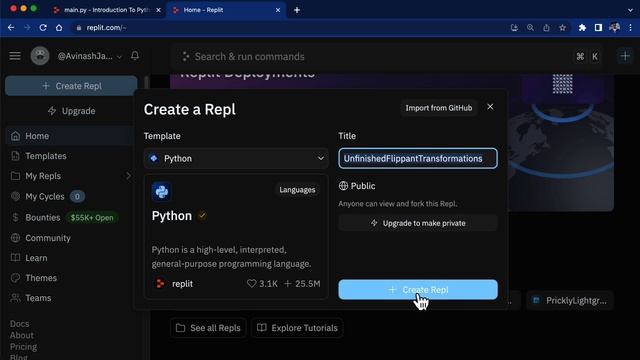
Task: Open Home in sidebar
Action: point(69,136)
